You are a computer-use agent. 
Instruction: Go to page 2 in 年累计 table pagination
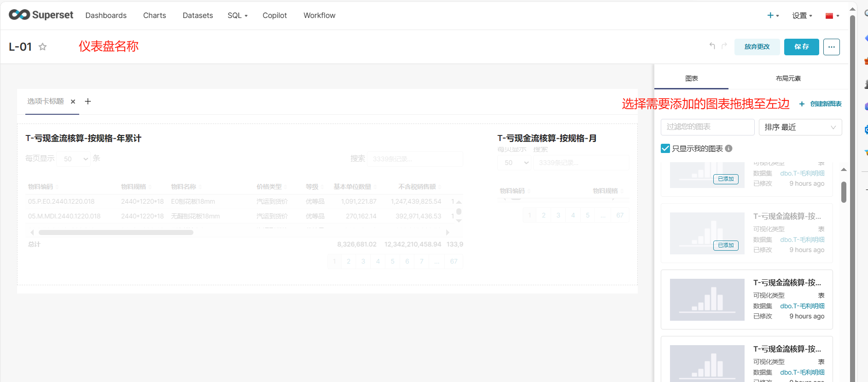point(349,261)
